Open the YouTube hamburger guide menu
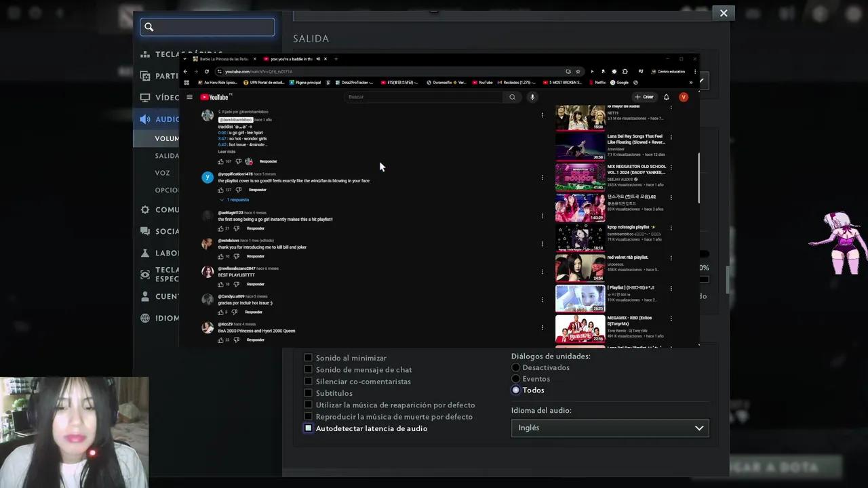The width and height of the screenshot is (868, 488). coord(189,97)
